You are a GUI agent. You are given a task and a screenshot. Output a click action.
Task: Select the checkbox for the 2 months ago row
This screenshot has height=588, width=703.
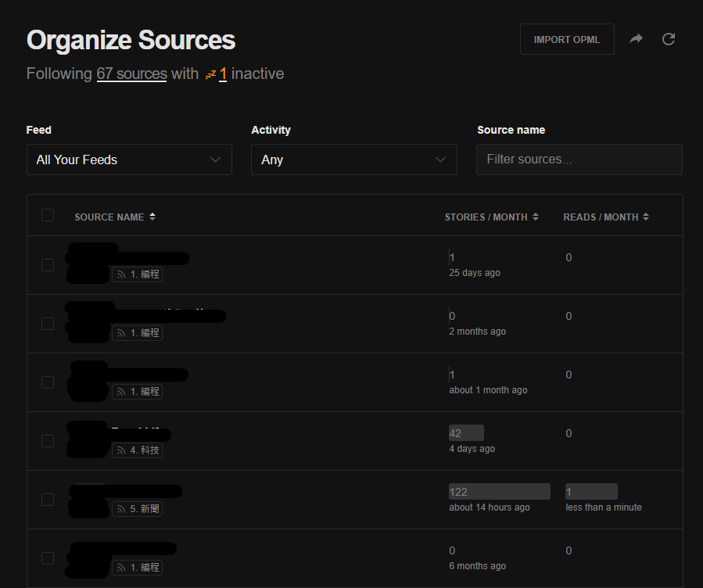(x=48, y=324)
